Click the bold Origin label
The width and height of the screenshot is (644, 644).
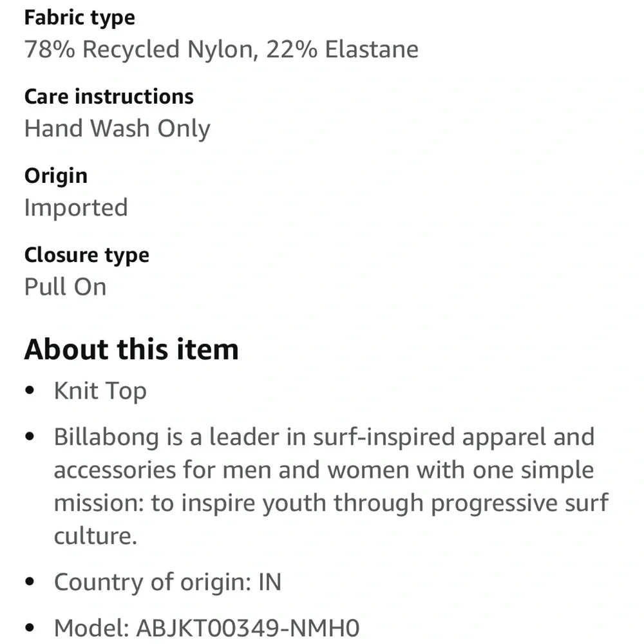(x=55, y=176)
